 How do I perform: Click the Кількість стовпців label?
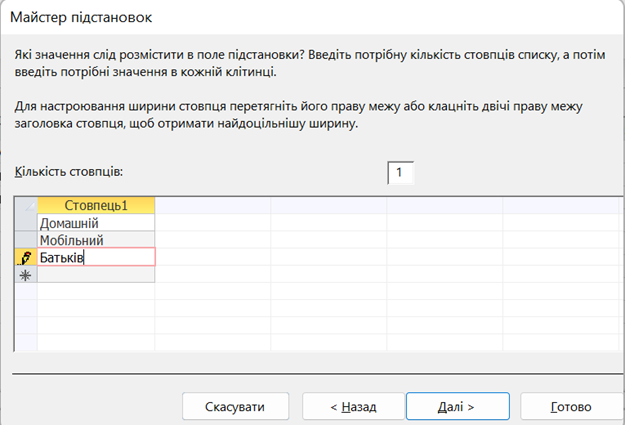(75, 172)
